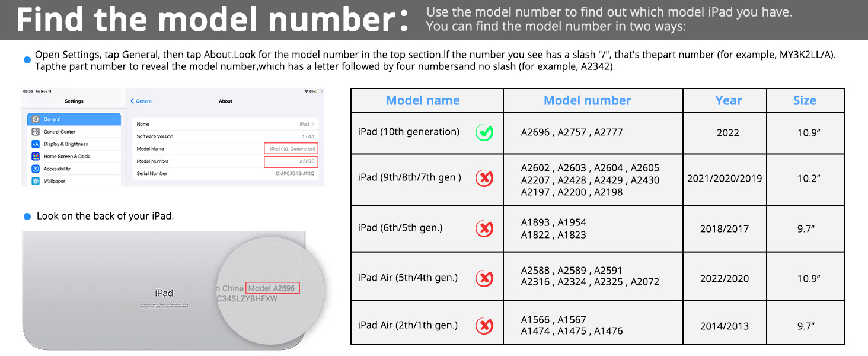The image size is (868, 356).
Task: Click the red X for iPad Air 5th/4th gen
Action: [484, 278]
